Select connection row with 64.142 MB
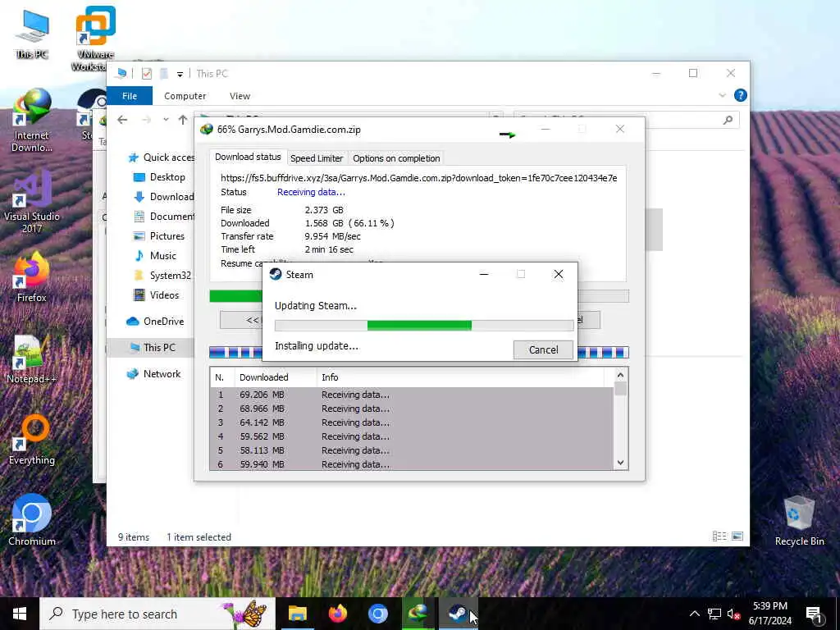This screenshot has width=840, height=630. tap(412, 422)
